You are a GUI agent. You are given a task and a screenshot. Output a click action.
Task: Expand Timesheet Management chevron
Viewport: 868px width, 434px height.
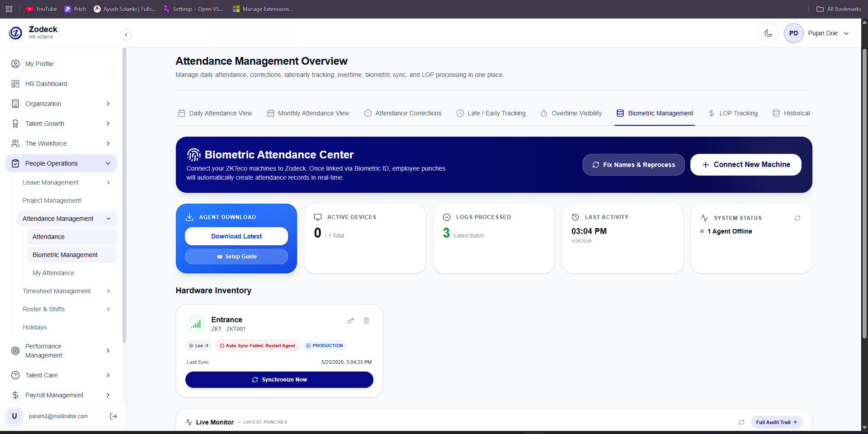point(108,291)
